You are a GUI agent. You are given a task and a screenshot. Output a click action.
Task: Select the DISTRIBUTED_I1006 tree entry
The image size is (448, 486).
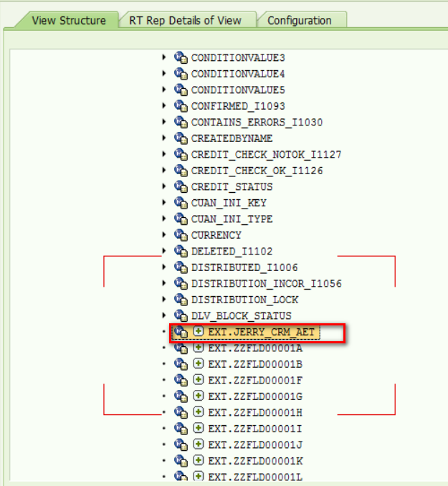[x=244, y=267]
